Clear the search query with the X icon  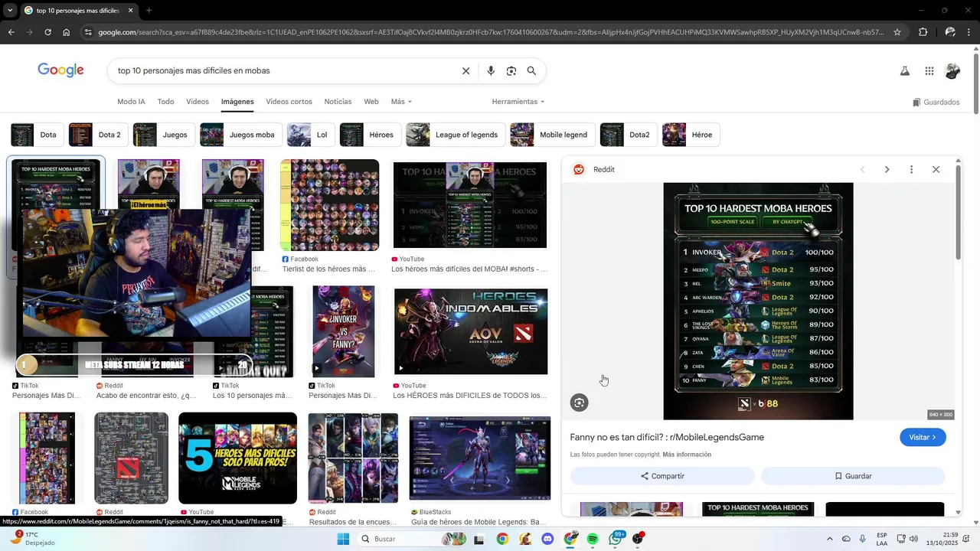[x=465, y=70]
